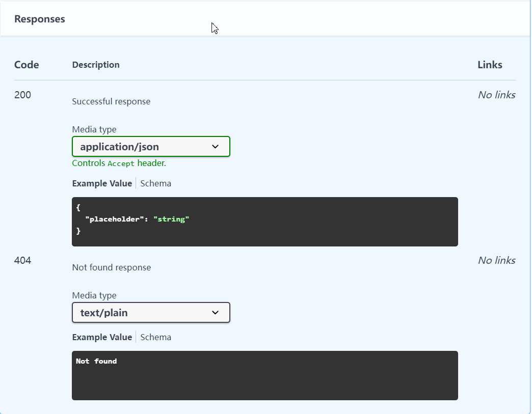This screenshot has width=532, height=414.
Task: Click the Responses section header
Action: [x=40, y=19]
